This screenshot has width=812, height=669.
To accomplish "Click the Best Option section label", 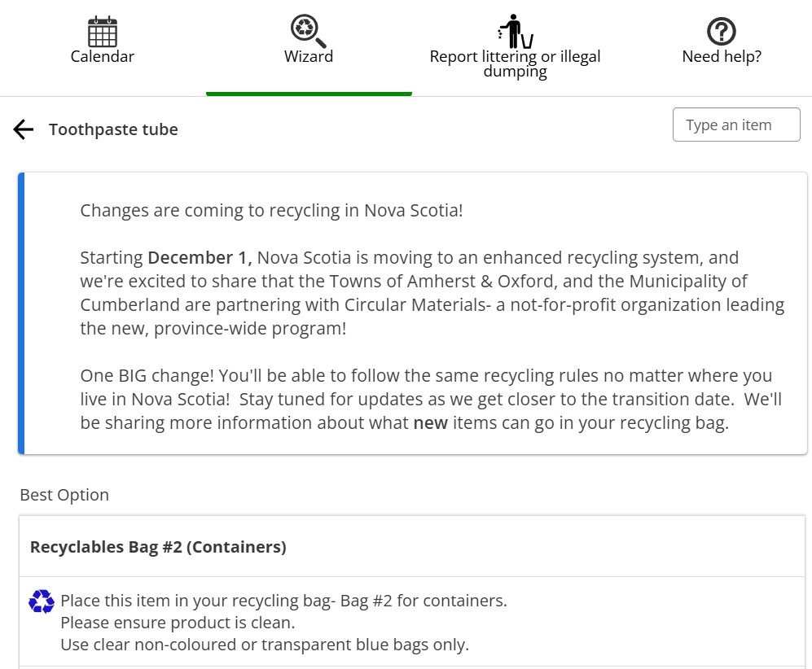I will (64, 495).
